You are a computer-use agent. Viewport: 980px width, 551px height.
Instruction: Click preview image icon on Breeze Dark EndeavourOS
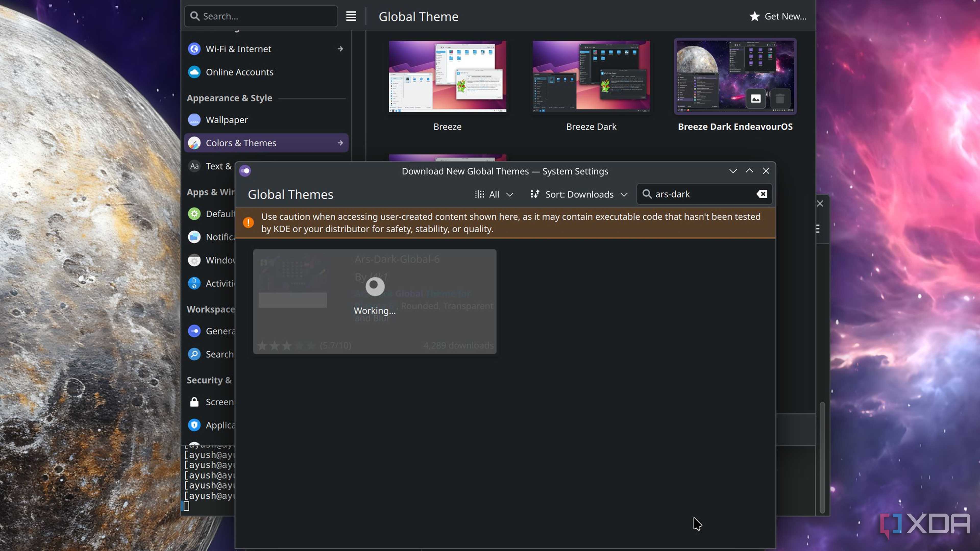pos(755,99)
